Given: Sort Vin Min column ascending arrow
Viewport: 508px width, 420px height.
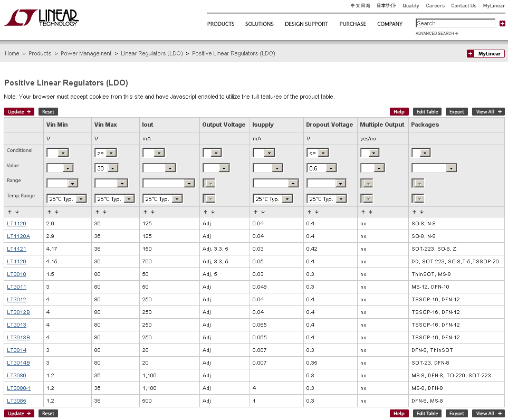Looking at the screenshot, I should 49,212.
